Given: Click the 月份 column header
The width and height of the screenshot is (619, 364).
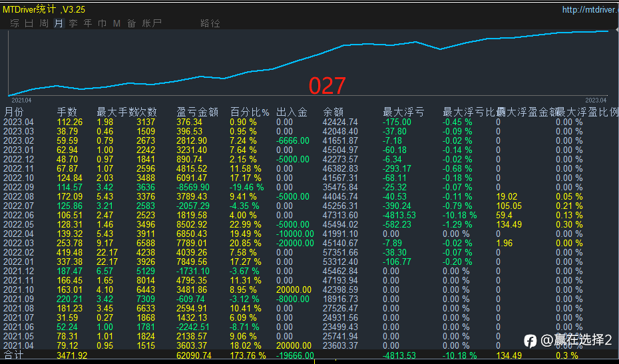Looking at the screenshot, I should 18,112.
